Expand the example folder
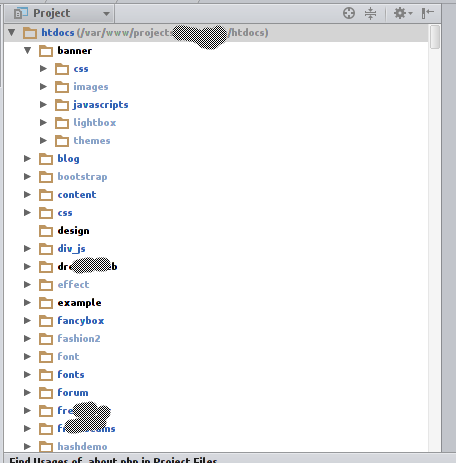 27,302
